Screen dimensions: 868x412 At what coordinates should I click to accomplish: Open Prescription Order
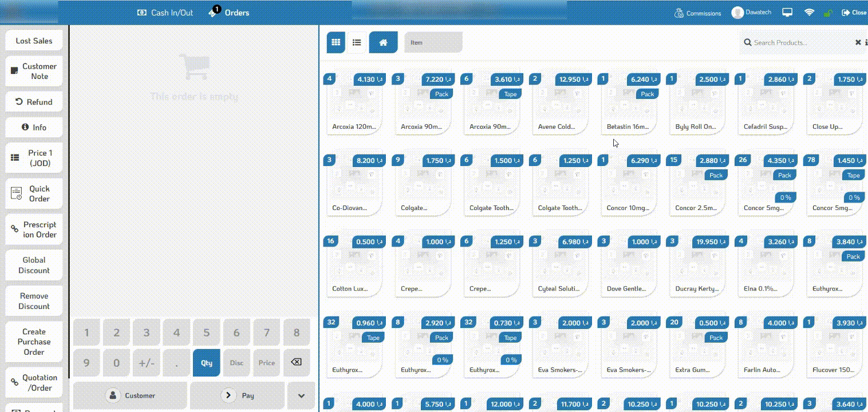[34, 229]
